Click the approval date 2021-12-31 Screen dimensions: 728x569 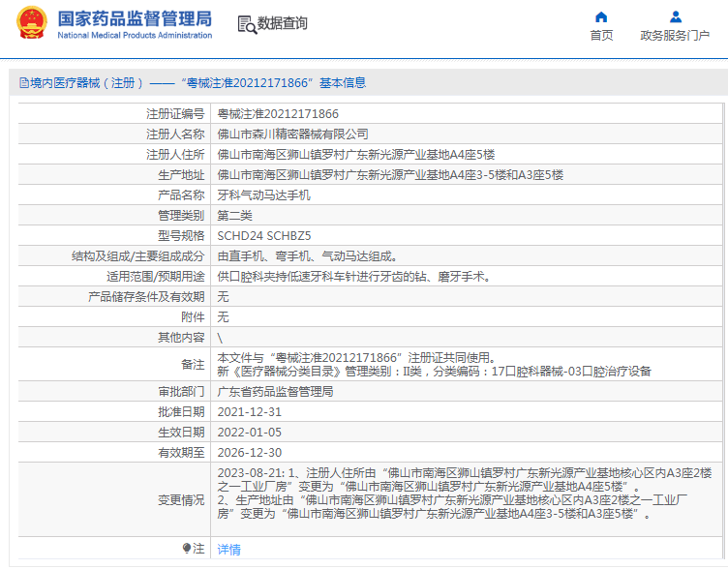click(249, 412)
